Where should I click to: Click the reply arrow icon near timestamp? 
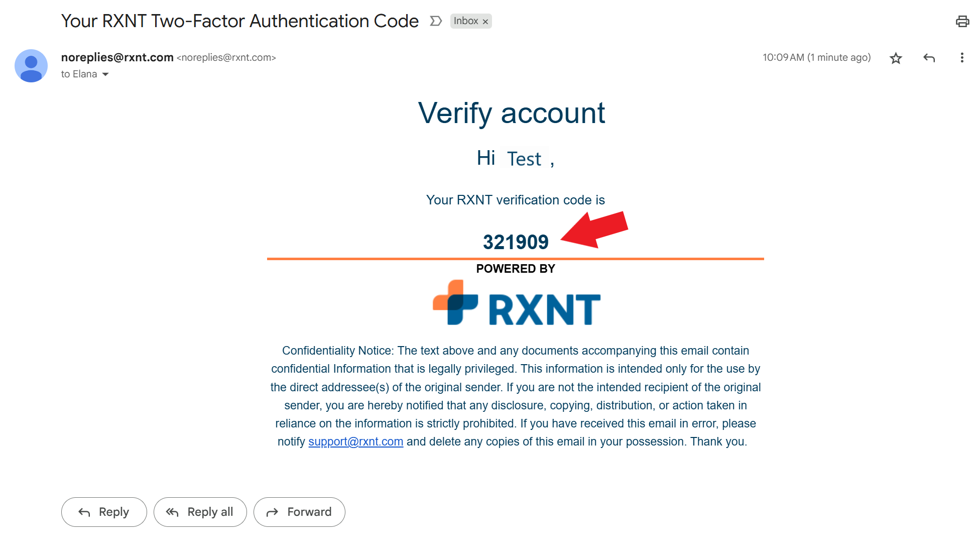click(x=929, y=58)
